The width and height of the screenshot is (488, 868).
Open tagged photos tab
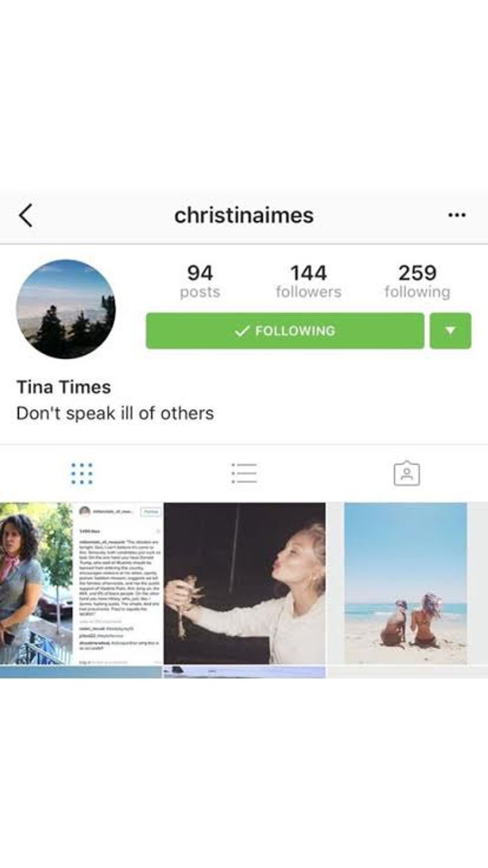pos(407,473)
